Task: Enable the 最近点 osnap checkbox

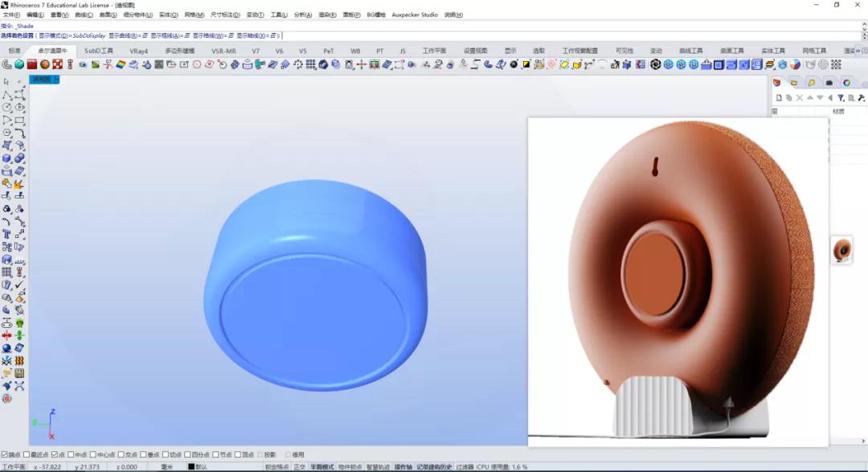Action: (x=26, y=455)
